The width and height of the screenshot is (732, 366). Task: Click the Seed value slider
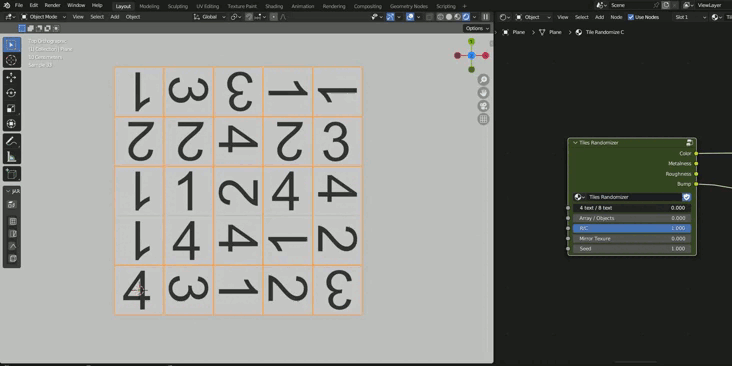pos(632,249)
